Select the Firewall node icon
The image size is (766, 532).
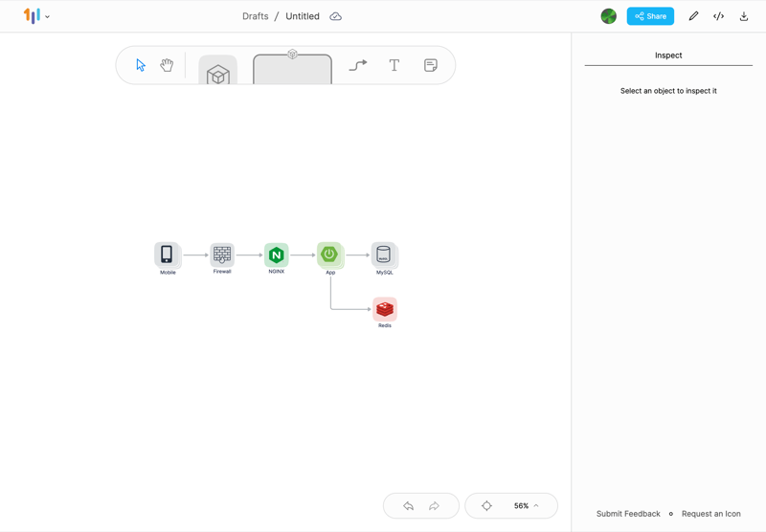point(222,255)
